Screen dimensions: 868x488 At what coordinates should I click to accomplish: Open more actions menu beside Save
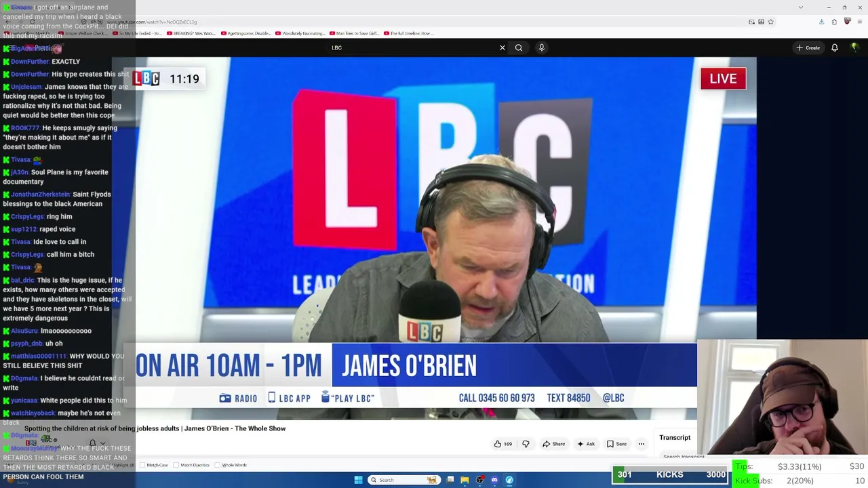pyautogui.click(x=641, y=444)
